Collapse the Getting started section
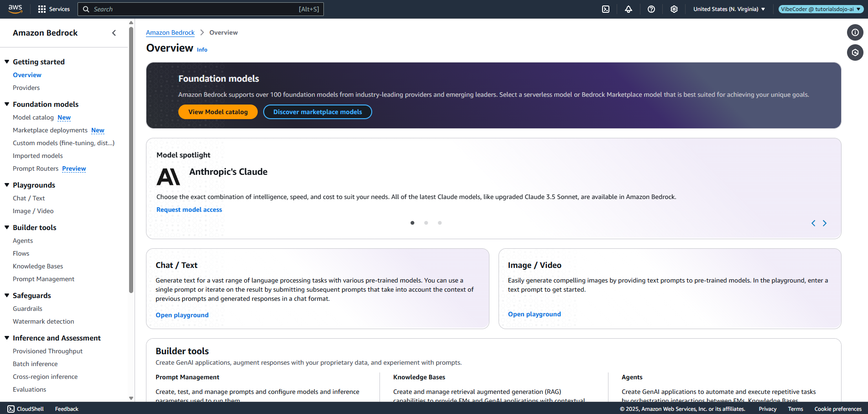Image resolution: width=868 pixels, height=414 pixels. (x=7, y=62)
